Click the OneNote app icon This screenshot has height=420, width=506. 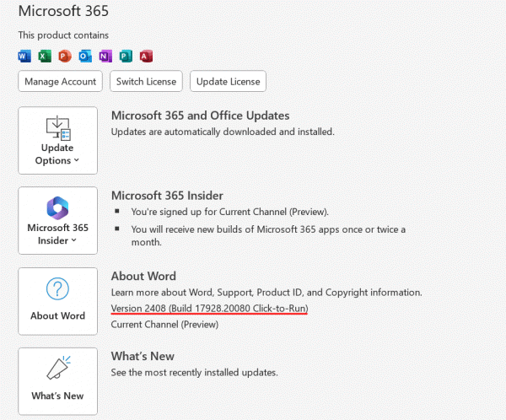tap(105, 57)
